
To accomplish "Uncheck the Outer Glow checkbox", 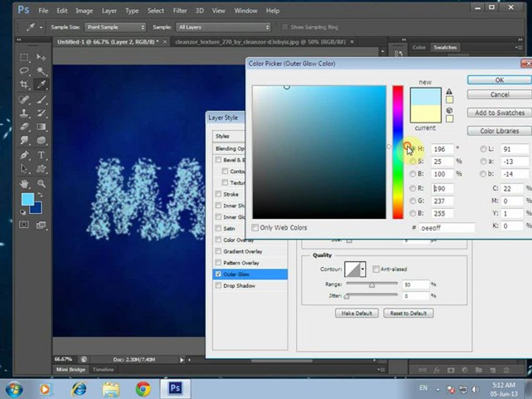I will pos(218,274).
